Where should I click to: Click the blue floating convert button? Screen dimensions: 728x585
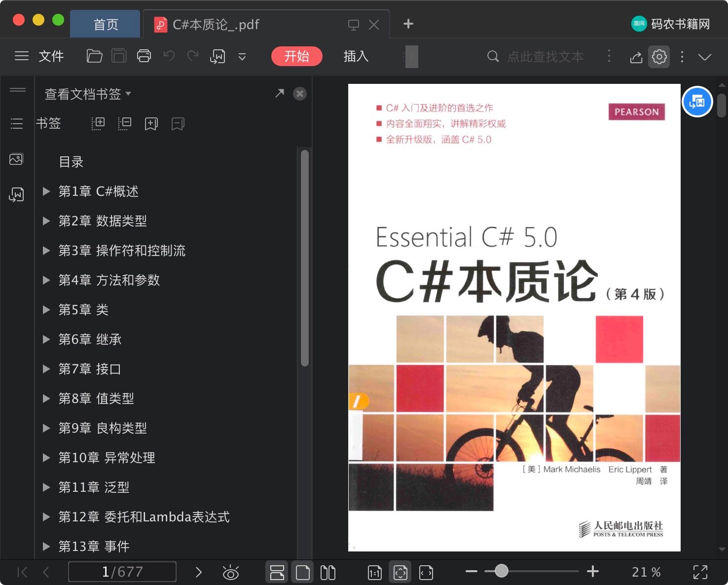tap(697, 102)
